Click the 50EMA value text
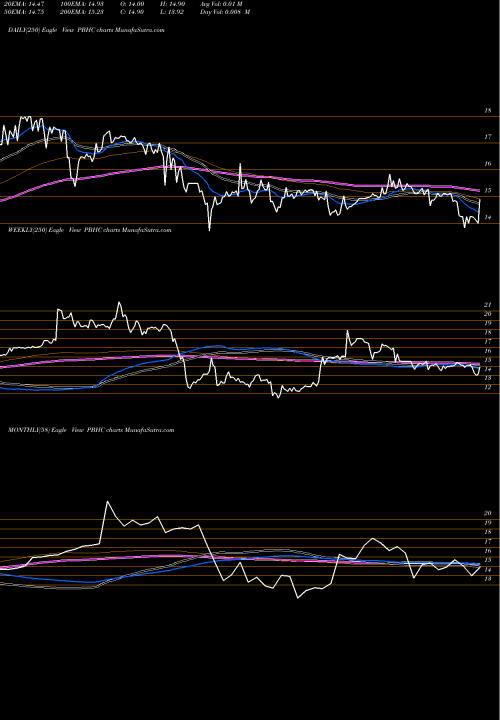This screenshot has height=720, width=500. coord(22,12)
